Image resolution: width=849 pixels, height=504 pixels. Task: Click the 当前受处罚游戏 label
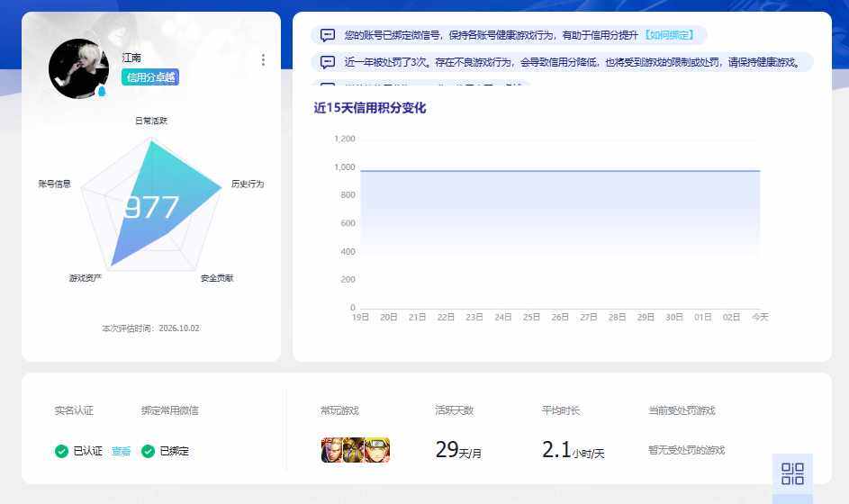[x=682, y=411]
